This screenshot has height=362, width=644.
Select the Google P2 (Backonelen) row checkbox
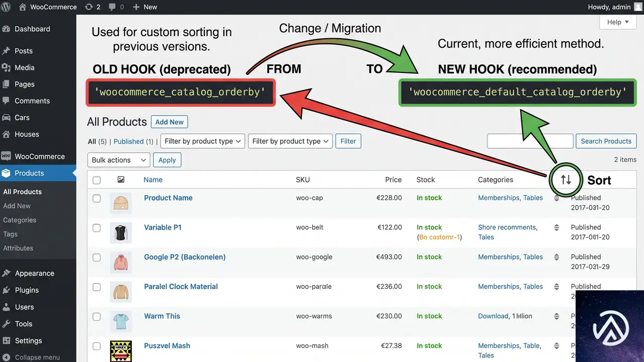[97, 257]
